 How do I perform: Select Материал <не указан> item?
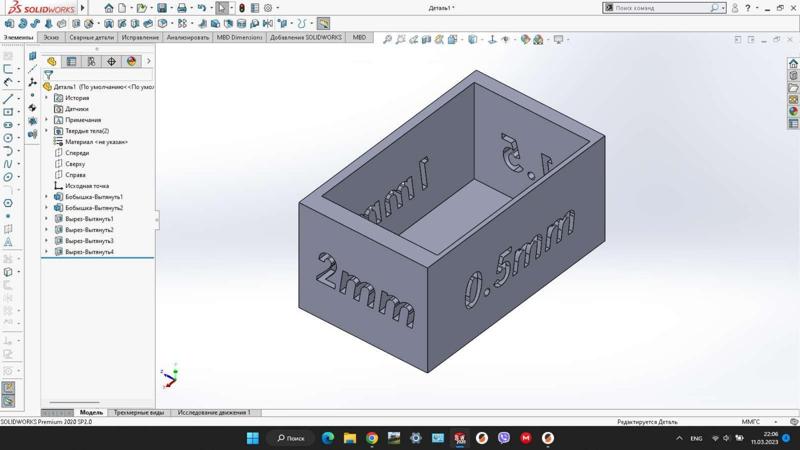(x=96, y=142)
